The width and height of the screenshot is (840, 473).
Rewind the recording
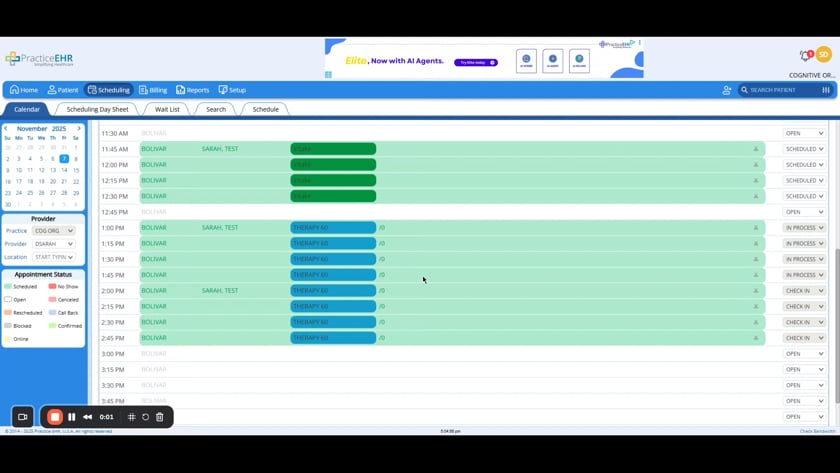point(87,417)
